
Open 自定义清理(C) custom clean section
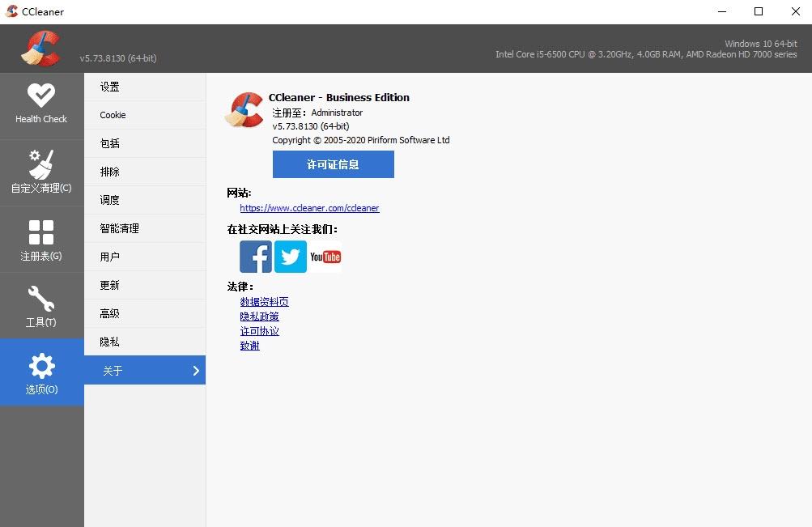click(x=41, y=172)
